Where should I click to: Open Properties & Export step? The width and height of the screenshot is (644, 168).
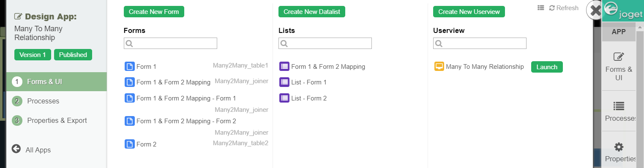pyautogui.click(x=56, y=120)
